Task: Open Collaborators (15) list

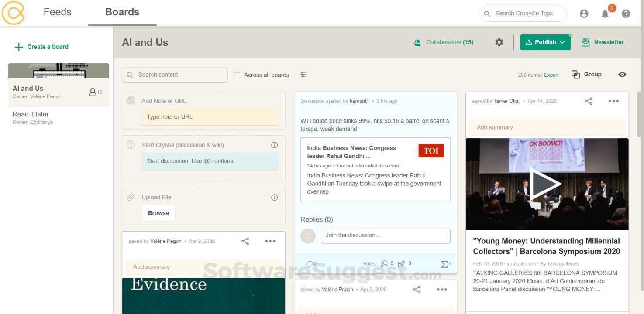Action: pos(444,42)
